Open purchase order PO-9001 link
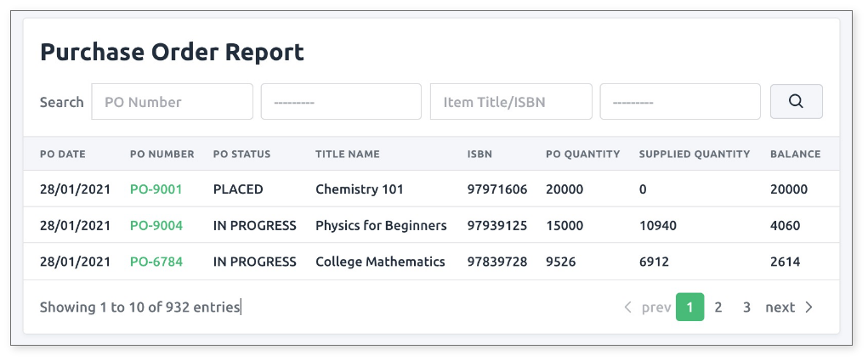The width and height of the screenshot is (868, 361). pos(156,189)
